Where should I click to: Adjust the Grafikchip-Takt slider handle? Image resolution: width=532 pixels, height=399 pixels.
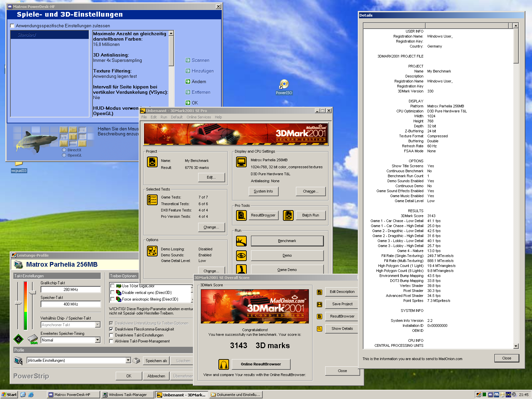click(x=18, y=303)
